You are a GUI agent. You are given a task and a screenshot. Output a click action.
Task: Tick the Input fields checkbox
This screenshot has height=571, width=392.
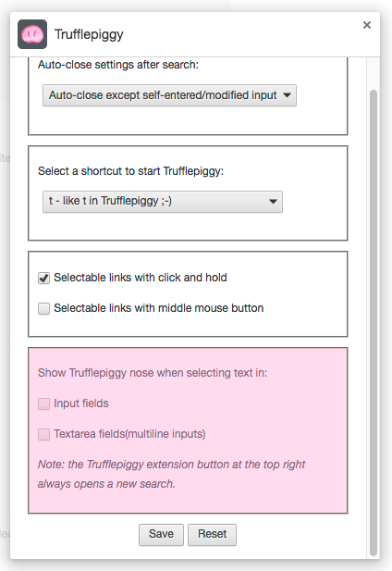point(44,403)
